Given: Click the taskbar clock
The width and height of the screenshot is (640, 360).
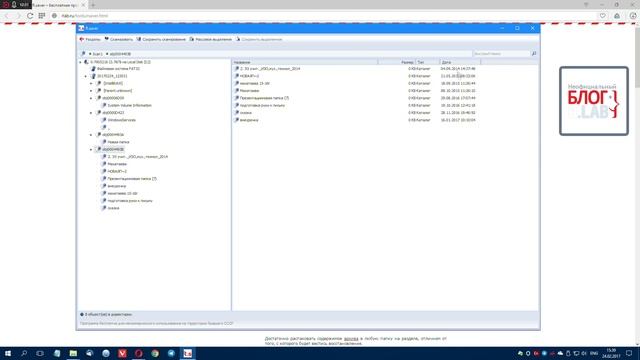Looking at the screenshot, I should pos(611,353).
